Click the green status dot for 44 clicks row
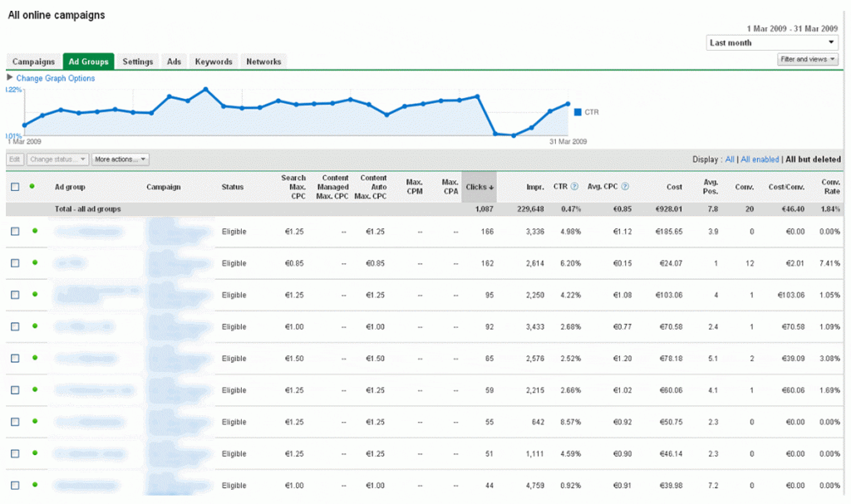851x504 pixels. 35,484
